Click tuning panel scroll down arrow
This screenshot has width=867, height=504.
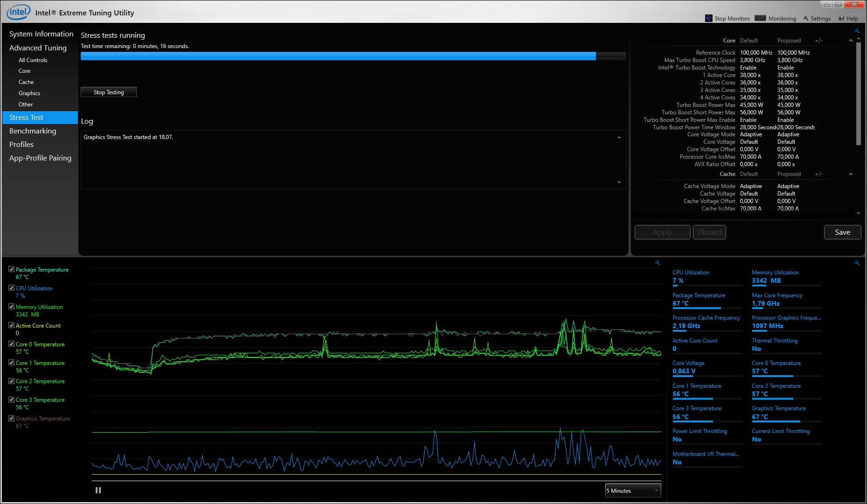(x=859, y=213)
